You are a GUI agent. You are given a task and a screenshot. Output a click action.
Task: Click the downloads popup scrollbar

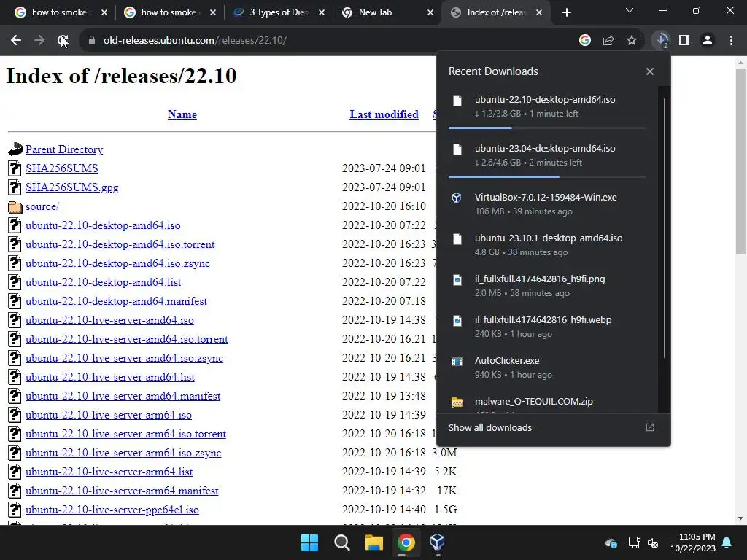[x=664, y=228]
